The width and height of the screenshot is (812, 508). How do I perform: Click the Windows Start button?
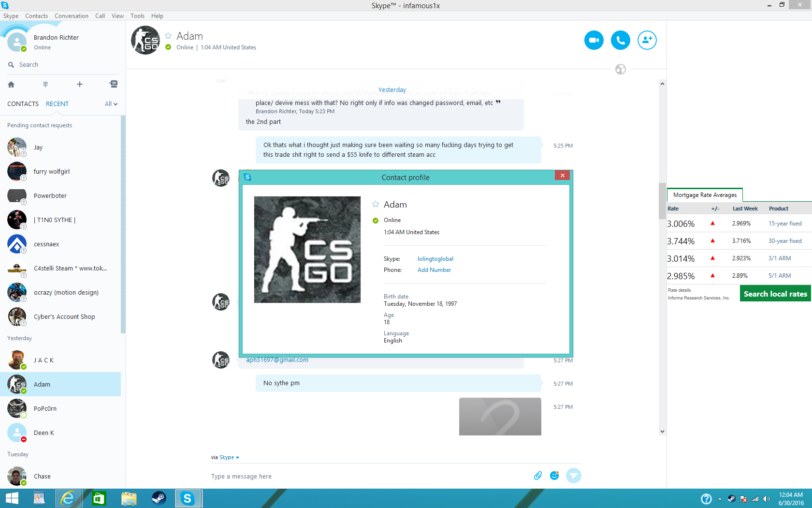tap(12, 498)
